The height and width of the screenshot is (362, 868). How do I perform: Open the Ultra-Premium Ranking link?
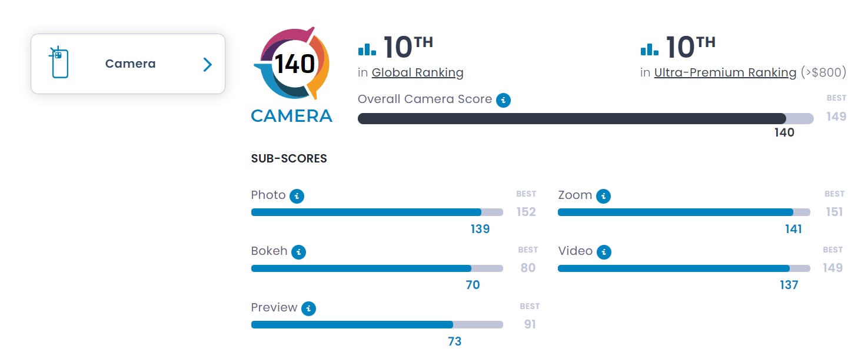[x=725, y=73]
